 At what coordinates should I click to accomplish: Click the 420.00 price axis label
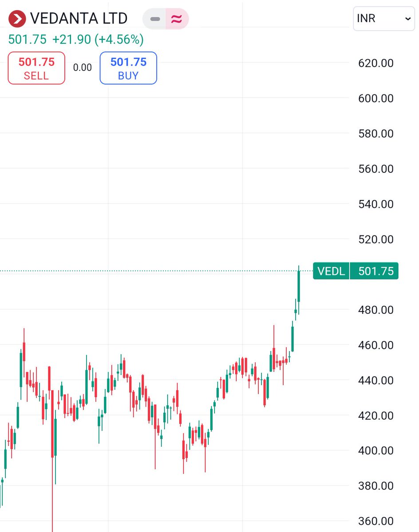coord(376,415)
